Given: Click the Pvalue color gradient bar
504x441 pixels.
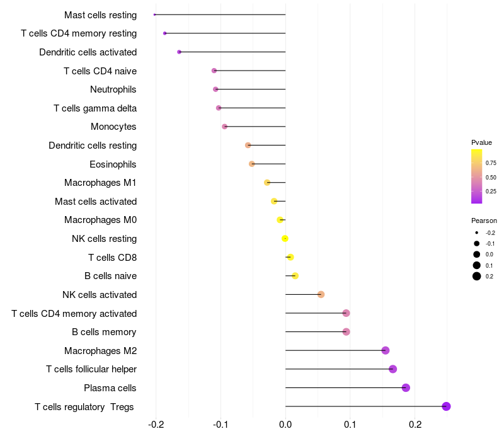Looking at the screenshot, I should (476, 176).
